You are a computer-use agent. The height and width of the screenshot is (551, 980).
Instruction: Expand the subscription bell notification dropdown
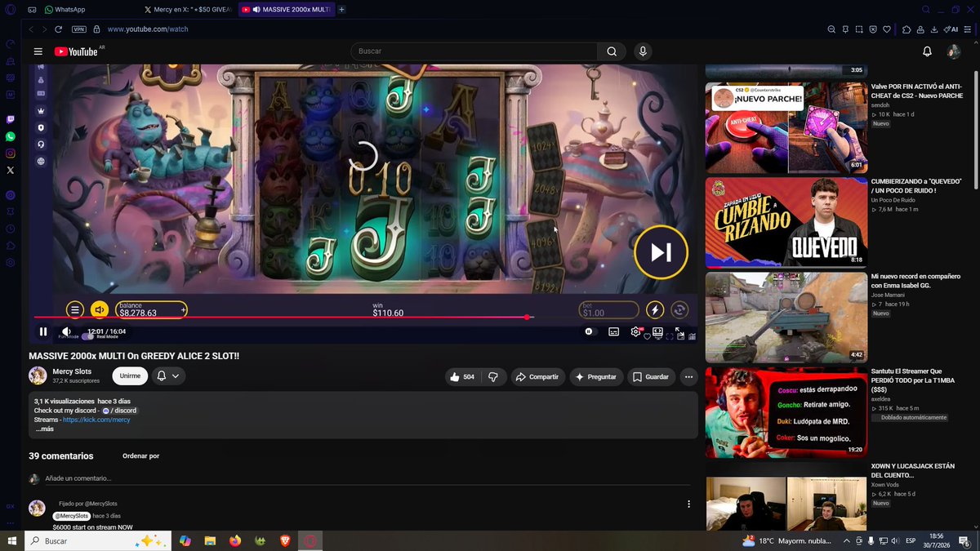(x=167, y=375)
